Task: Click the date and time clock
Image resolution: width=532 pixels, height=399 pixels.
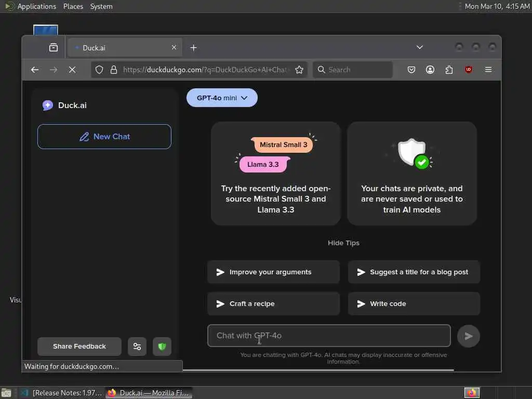Action: point(497,6)
